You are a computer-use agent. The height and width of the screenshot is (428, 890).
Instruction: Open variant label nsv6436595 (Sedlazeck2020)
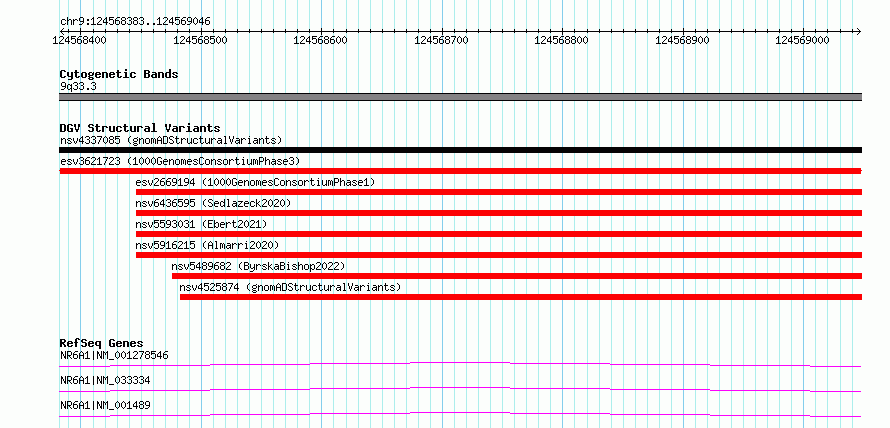point(213,203)
